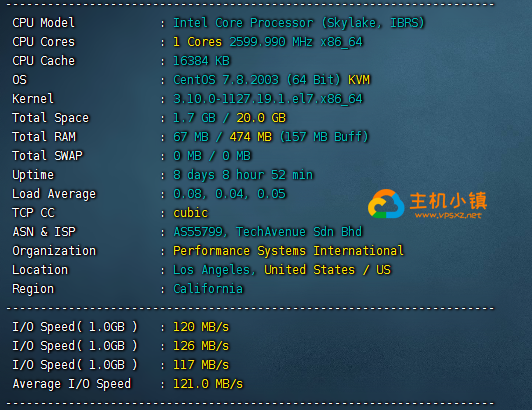Select "67 MB / 474 MB (157 MB Buff)"
This screenshot has width=532, height=410.
click(271, 137)
